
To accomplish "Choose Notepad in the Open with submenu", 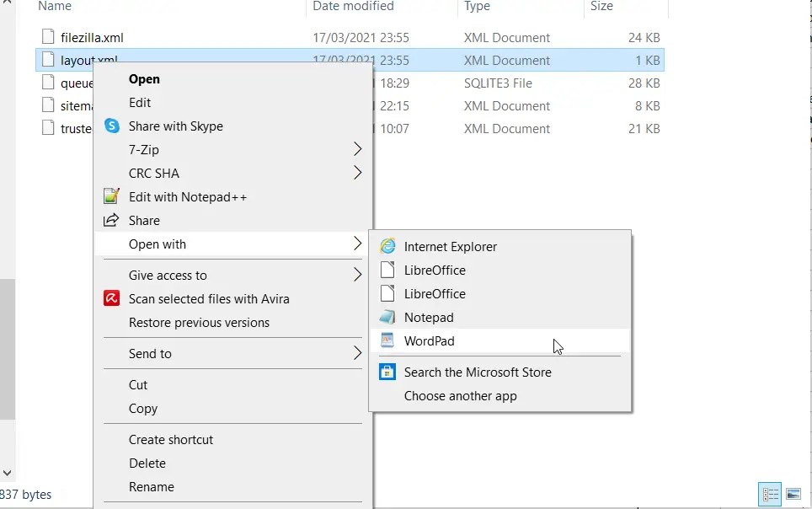I will (428, 317).
